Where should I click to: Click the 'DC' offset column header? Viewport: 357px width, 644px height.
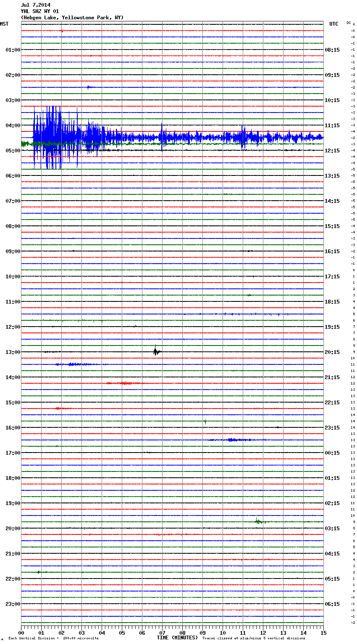(x=349, y=23)
